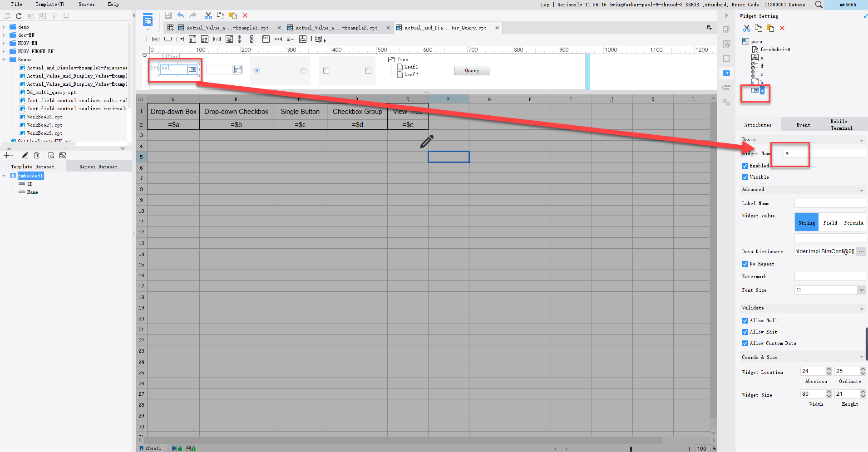The image size is (868, 452).
Task: Edit the selected dataset with the pencil icon
Action: click(x=25, y=155)
